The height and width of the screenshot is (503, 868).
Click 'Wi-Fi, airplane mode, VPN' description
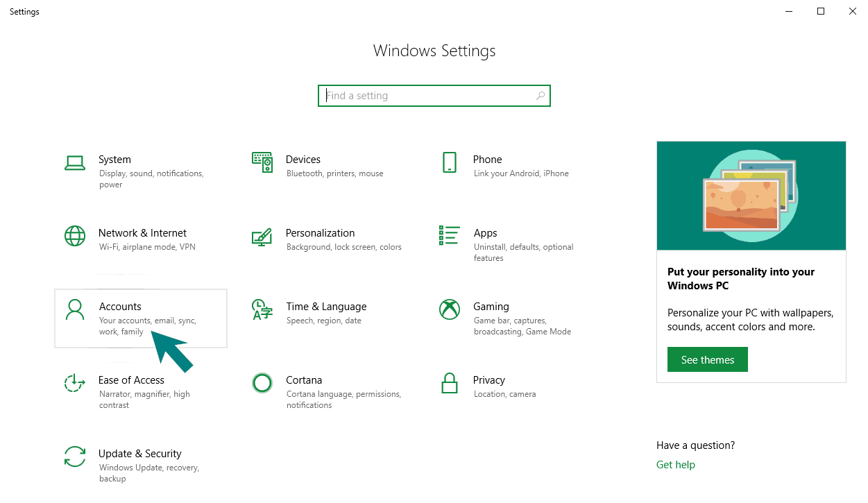tap(147, 247)
